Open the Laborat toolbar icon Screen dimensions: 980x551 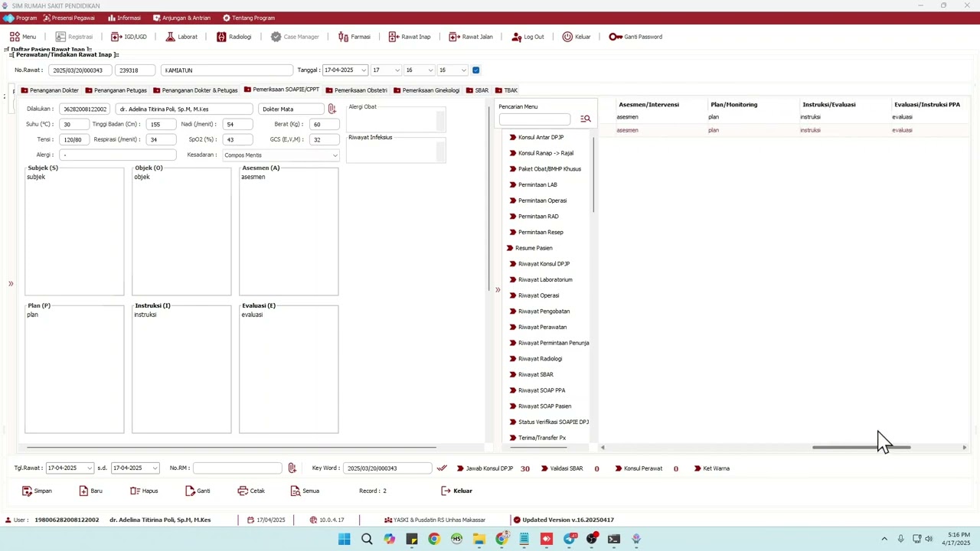click(x=170, y=37)
